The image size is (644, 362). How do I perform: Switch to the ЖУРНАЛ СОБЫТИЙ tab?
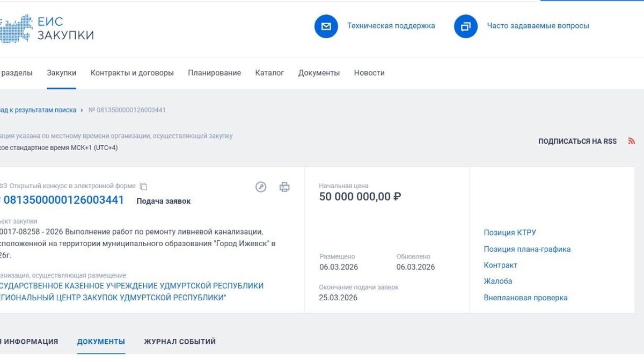[179, 341]
